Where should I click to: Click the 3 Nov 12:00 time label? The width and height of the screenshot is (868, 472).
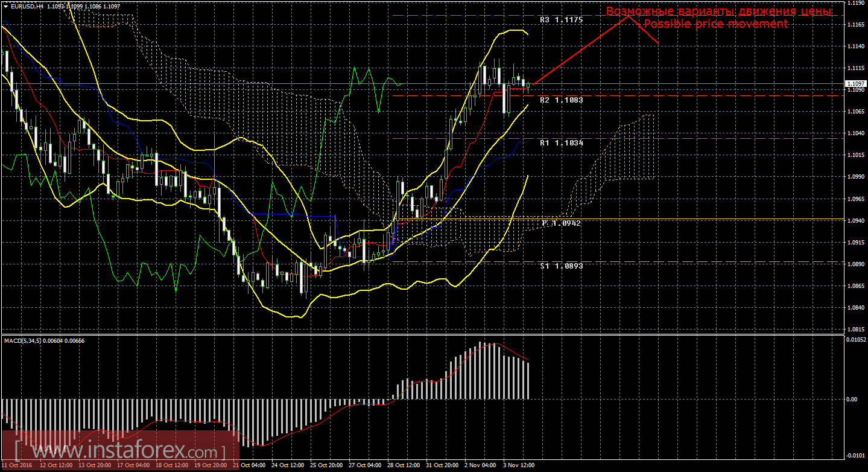pyautogui.click(x=519, y=466)
